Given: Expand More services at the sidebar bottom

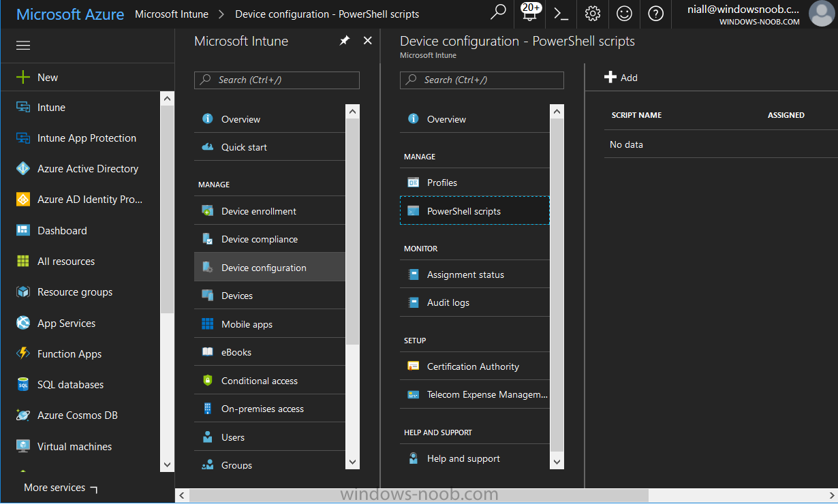Looking at the screenshot, I should 61,488.
